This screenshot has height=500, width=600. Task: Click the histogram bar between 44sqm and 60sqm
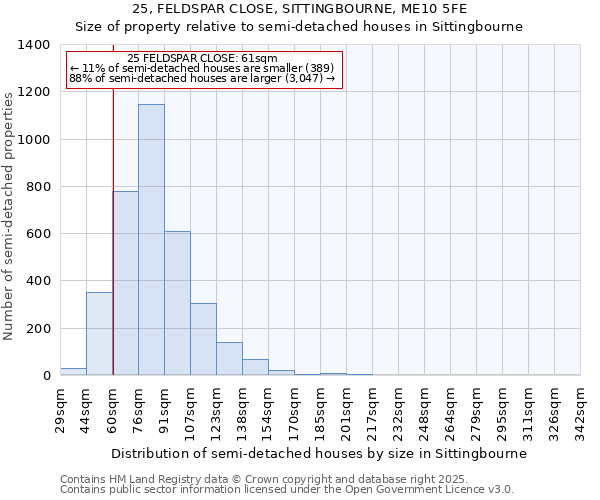click(99, 334)
